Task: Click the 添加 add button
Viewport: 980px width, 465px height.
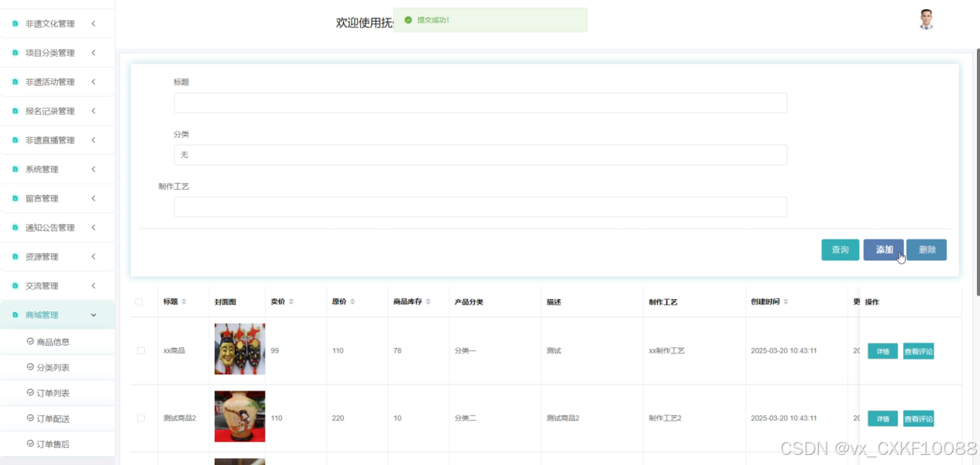Action: 884,250
